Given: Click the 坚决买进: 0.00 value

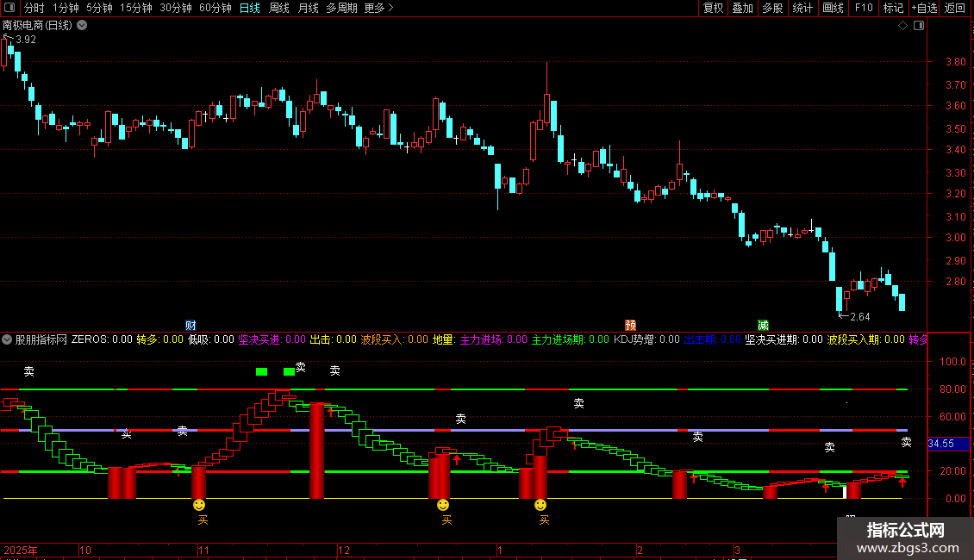Looking at the screenshot, I should point(272,339).
